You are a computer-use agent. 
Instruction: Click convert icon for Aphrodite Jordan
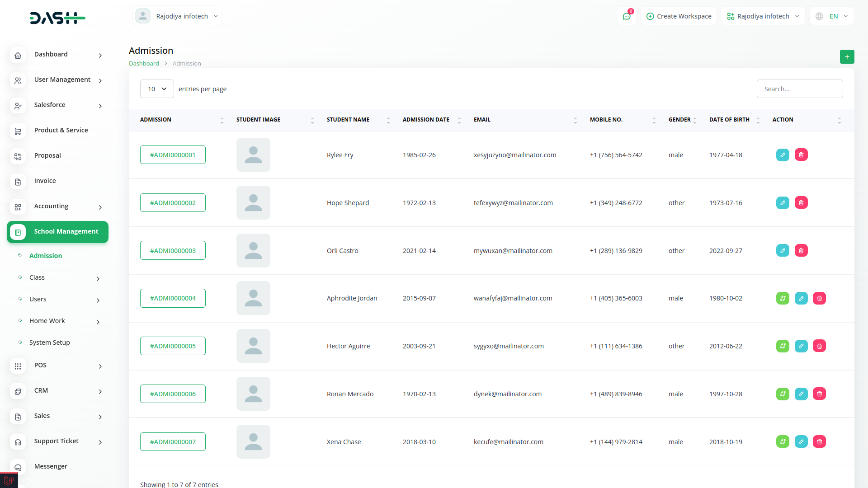pyautogui.click(x=783, y=298)
